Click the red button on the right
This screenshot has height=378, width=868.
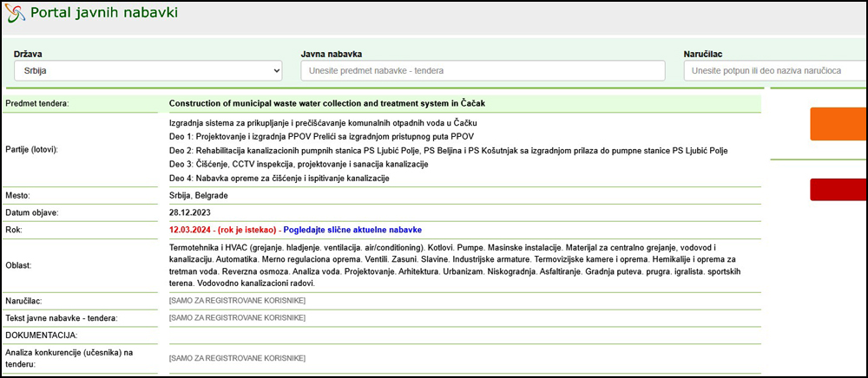click(838, 190)
